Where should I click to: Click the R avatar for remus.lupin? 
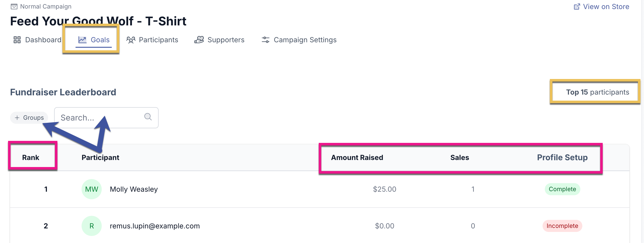tap(92, 226)
